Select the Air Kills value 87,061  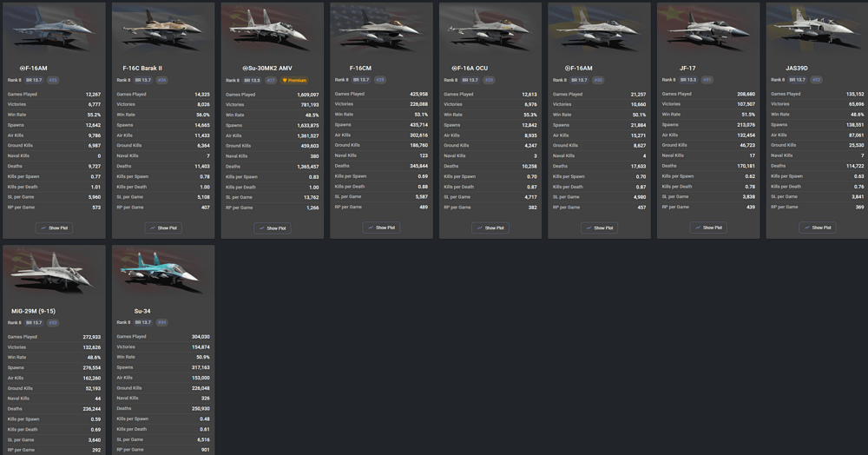point(856,135)
